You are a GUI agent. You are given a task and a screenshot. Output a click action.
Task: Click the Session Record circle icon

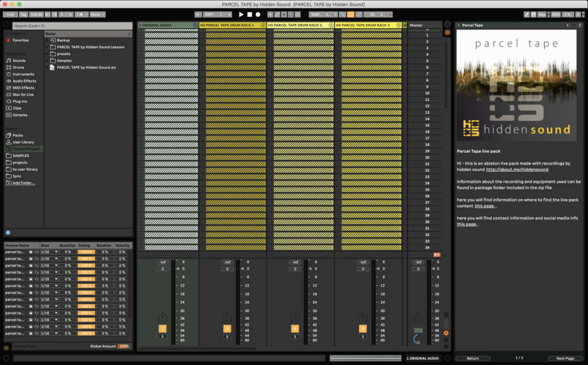(x=298, y=14)
